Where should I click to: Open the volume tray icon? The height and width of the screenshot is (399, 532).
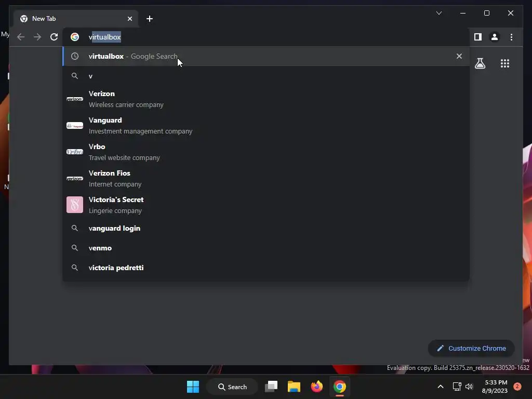click(x=469, y=387)
